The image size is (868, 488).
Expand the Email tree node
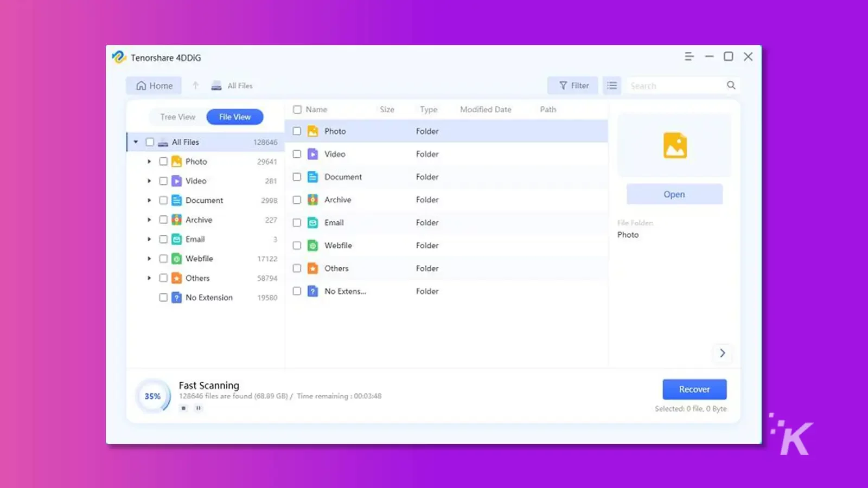(x=149, y=239)
